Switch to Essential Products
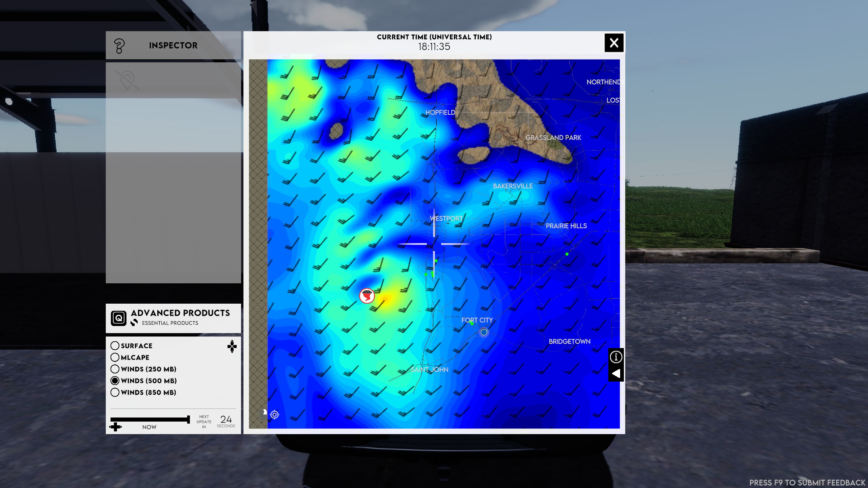This screenshot has height=488, width=868. [170, 323]
